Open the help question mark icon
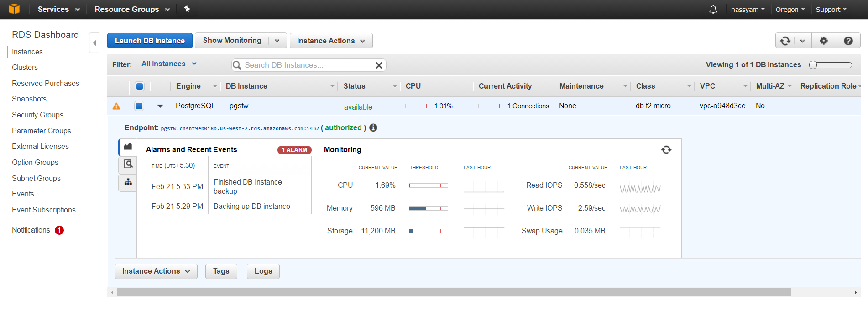868x318 pixels. point(848,41)
